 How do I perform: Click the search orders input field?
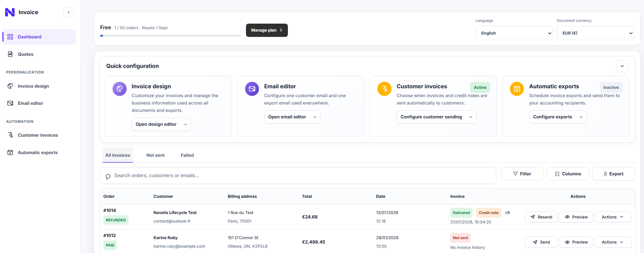pyautogui.click(x=298, y=176)
